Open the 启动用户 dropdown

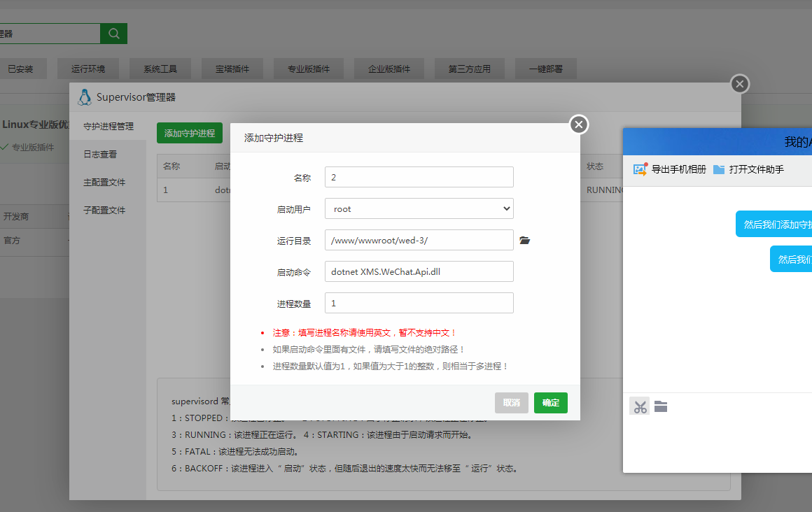point(505,208)
